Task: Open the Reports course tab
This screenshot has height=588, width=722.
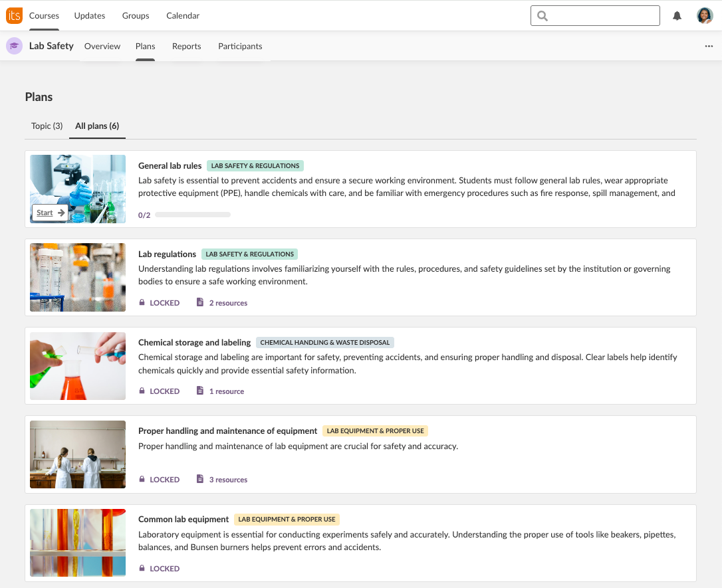Action: [186, 47]
